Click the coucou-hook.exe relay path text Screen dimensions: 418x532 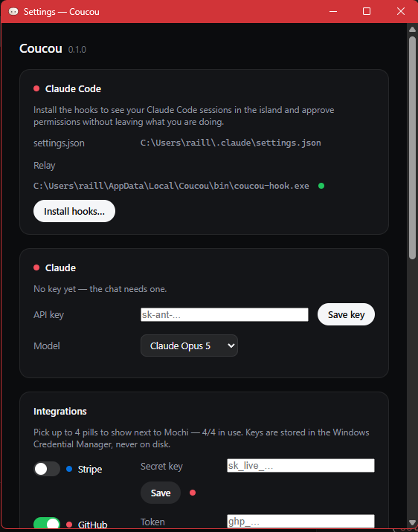[x=171, y=186]
